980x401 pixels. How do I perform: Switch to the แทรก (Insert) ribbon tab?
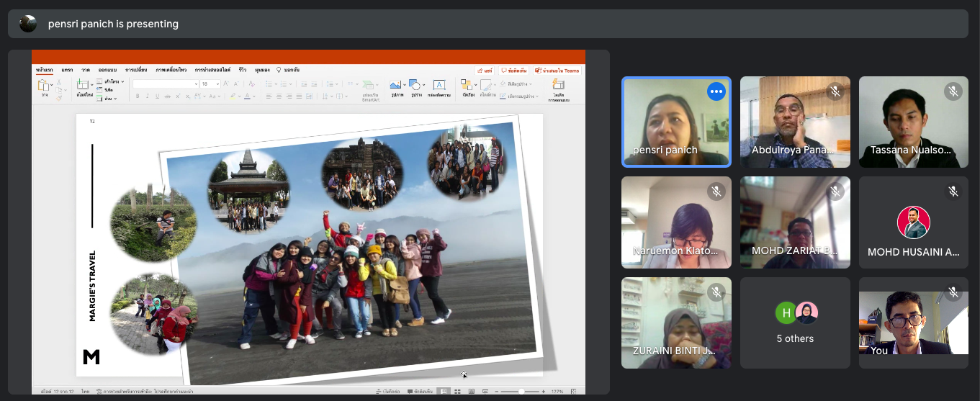point(67,70)
